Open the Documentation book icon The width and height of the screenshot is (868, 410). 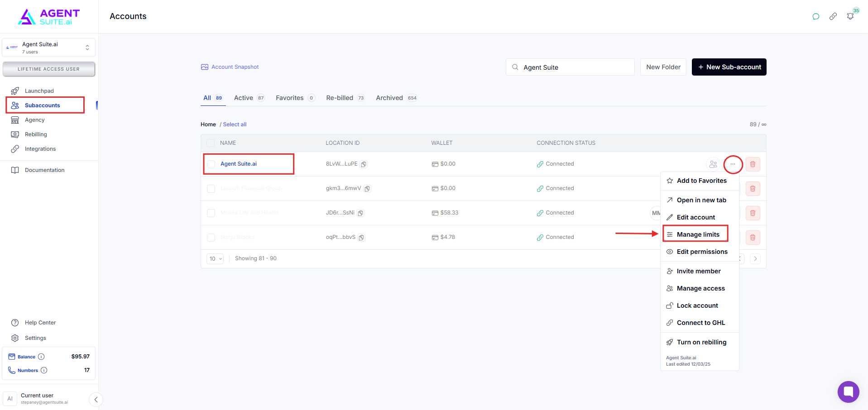pyautogui.click(x=15, y=170)
